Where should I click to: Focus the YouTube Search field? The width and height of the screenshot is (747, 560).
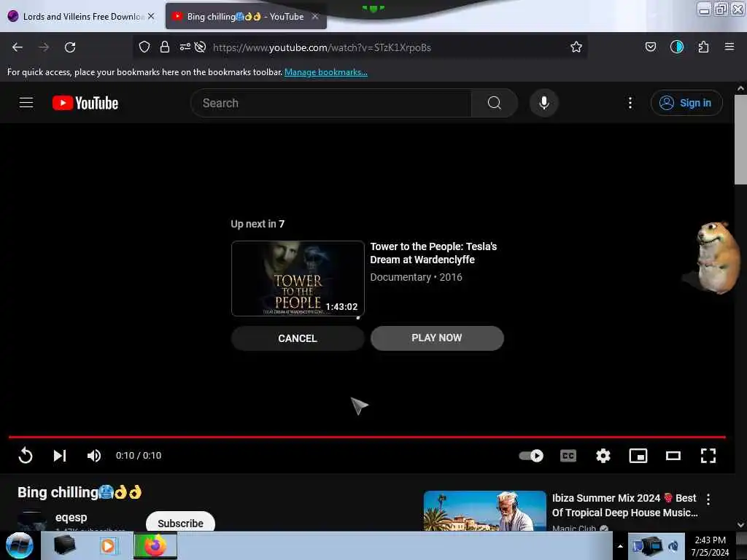(330, 103)
